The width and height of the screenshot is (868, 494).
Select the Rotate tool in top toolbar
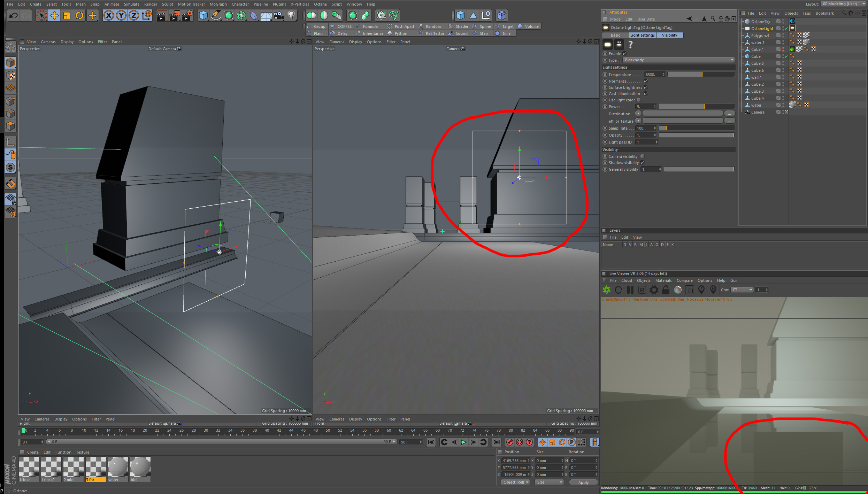79,15
